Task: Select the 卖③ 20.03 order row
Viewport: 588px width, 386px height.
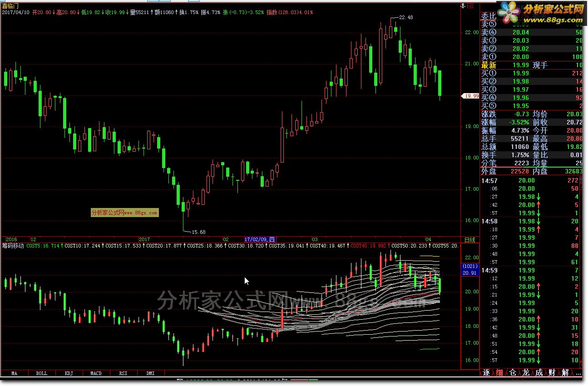Action: tap(532, 40)
